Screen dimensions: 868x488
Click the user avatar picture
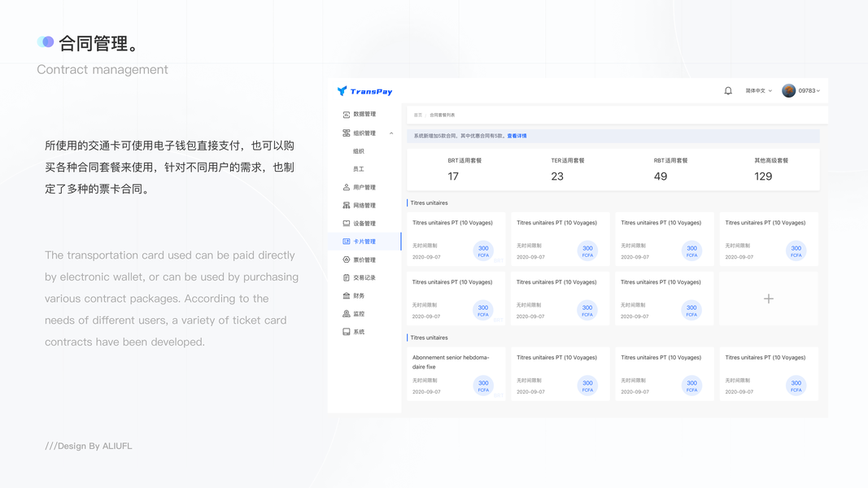point(788,91)
